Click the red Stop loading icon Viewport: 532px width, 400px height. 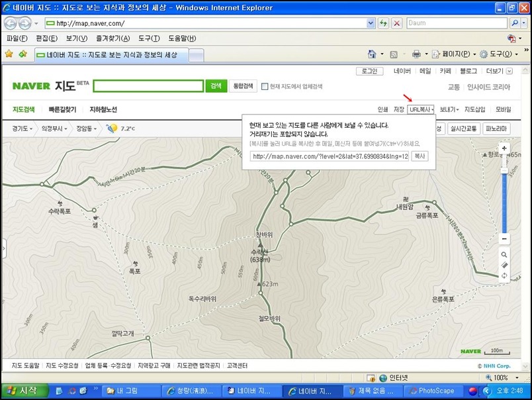396,23
